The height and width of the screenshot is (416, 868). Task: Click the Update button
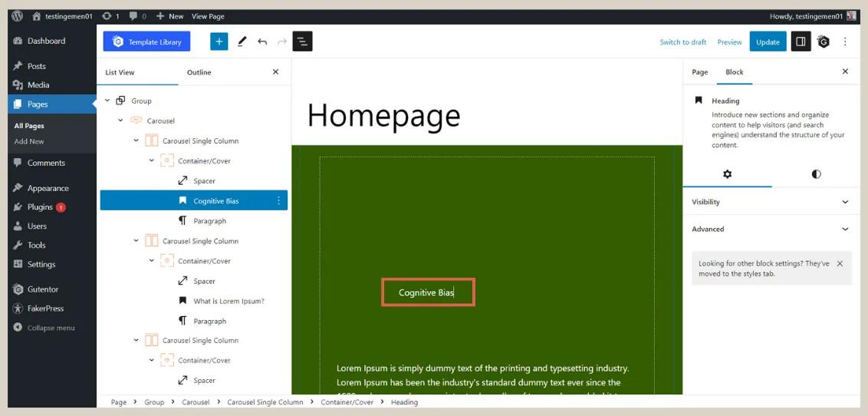point(768,41)
